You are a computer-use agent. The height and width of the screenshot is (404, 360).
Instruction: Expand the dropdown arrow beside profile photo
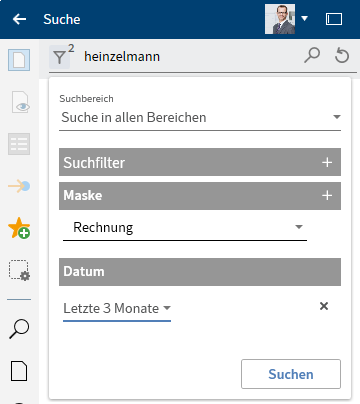click(x=304, y=19)
